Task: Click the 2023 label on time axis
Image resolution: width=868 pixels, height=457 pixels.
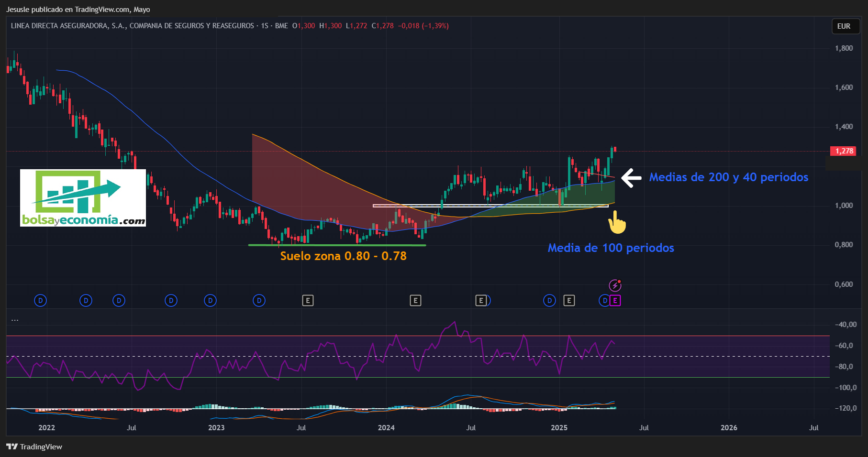Action: coord(216,428)
